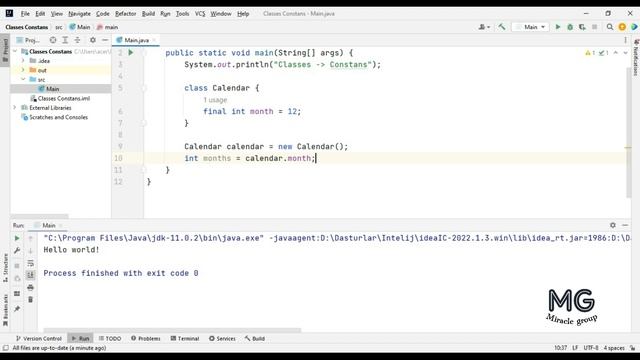This screenshot has height=360, width=640.
Task: Run Main with the green toolbar play button
Action: tap(558, 27)
